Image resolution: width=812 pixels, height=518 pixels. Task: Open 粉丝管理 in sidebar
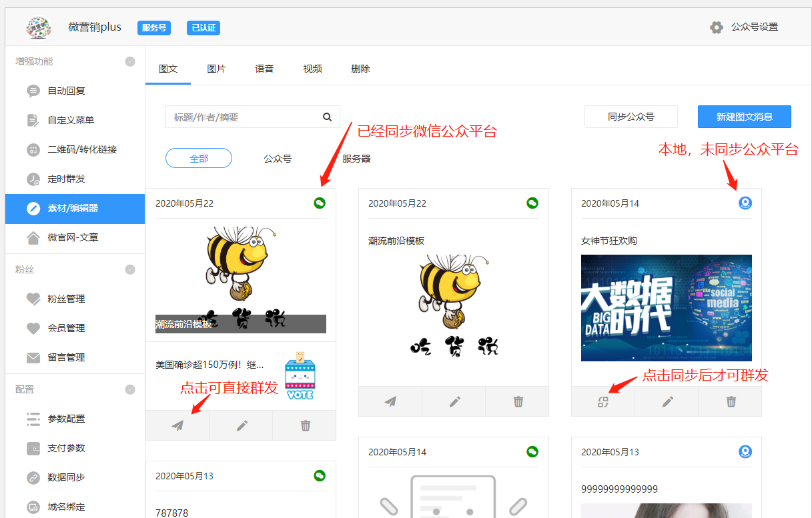click(66, 299)
